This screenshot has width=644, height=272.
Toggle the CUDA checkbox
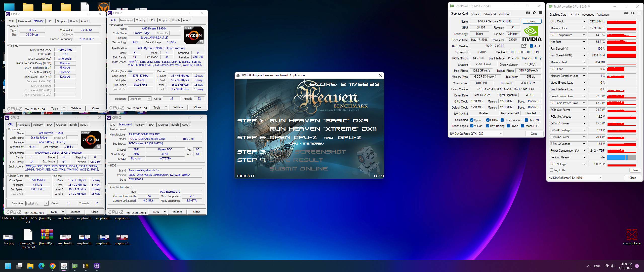click(488, 120)
